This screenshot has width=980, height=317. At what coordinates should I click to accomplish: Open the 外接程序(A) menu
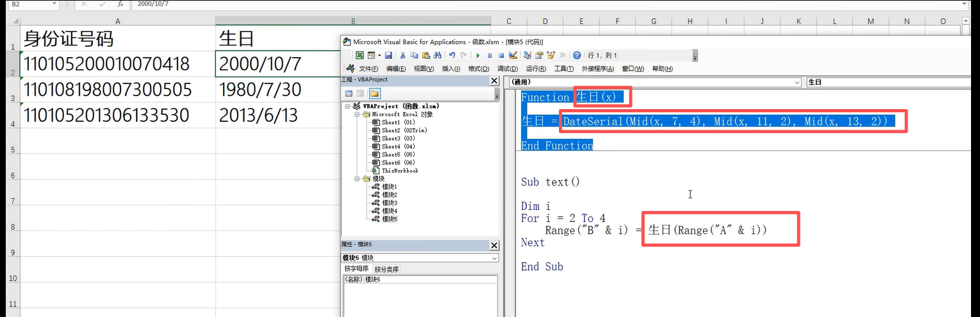point(597,69)
